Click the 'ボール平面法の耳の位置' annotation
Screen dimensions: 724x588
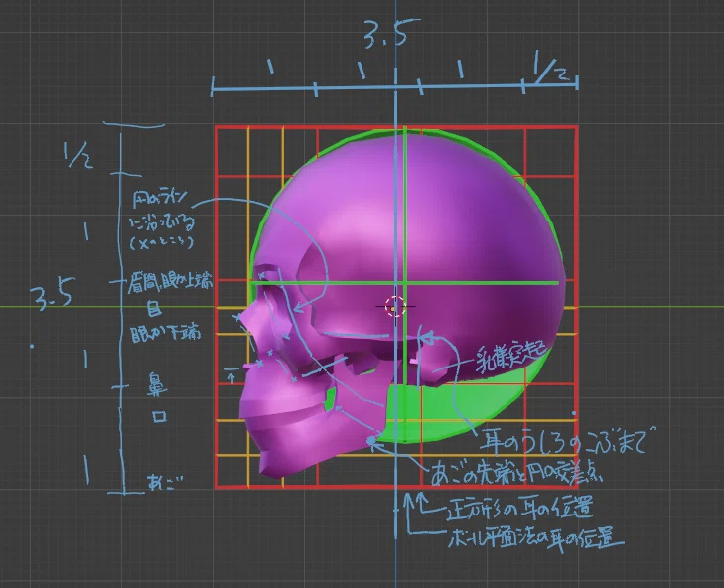pos(535,539)
